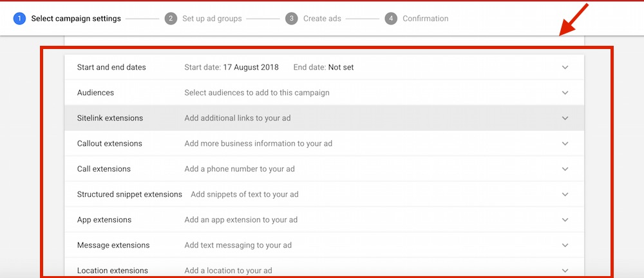The height and width of the screenshot is (278, 644).
Task: Expand Start and end dates chevron
Action: 565,68
